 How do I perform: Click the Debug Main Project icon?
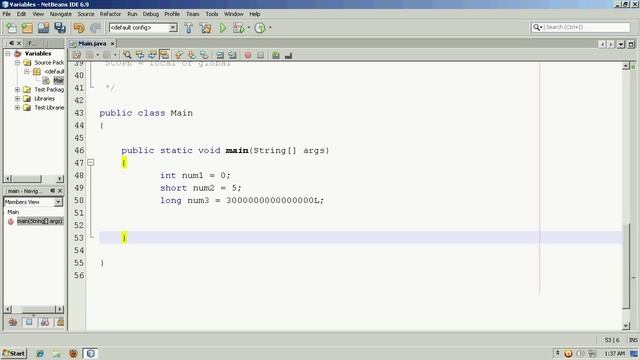click(x=238, y=28)
